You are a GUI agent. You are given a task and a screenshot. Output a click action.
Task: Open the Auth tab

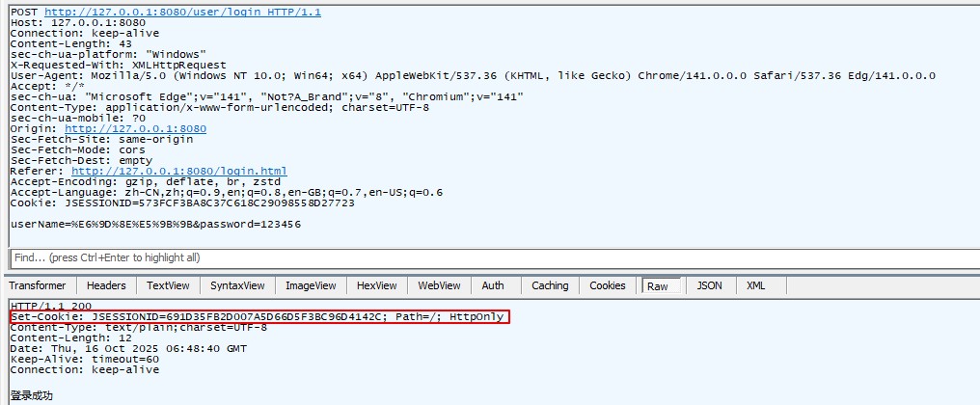point(493,285)
